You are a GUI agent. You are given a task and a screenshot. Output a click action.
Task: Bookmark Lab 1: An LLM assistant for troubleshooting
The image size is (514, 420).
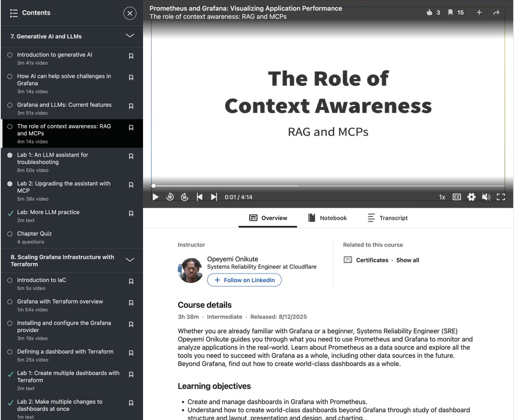pos(131,156)
